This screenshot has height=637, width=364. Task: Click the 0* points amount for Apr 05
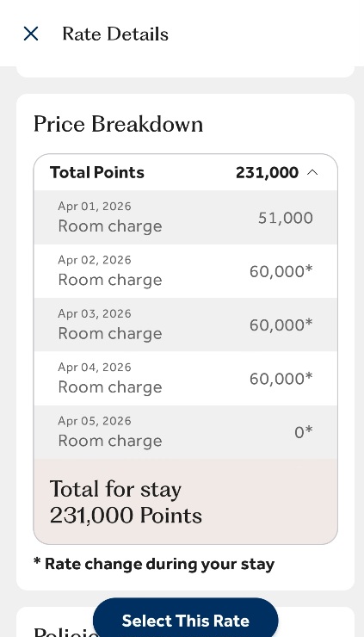click(304, 432)
